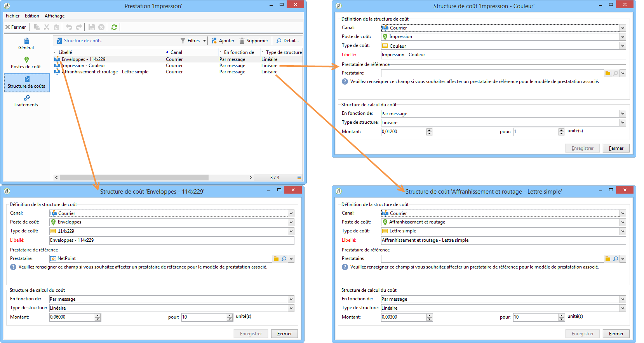Close the main window with the Fermer toolbar button
Screen dimensions: 644x343
click(x=16, y=27)
